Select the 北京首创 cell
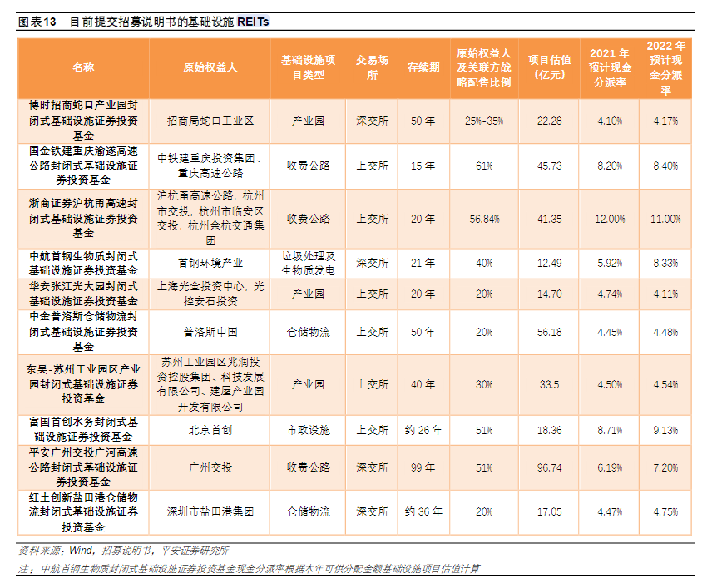727x588 pixels. tap(210, 430)
